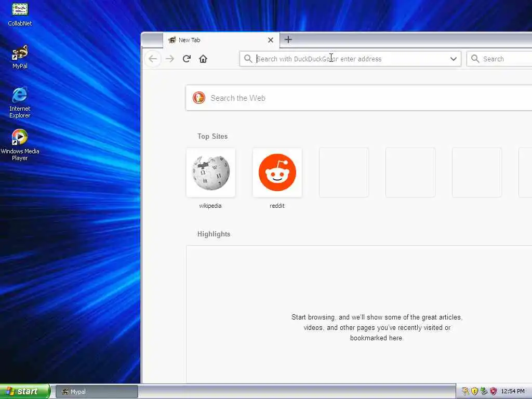532x399 pixels.
Task: Focus the DuckDuckGo address bar field
Action: point(350,59)
